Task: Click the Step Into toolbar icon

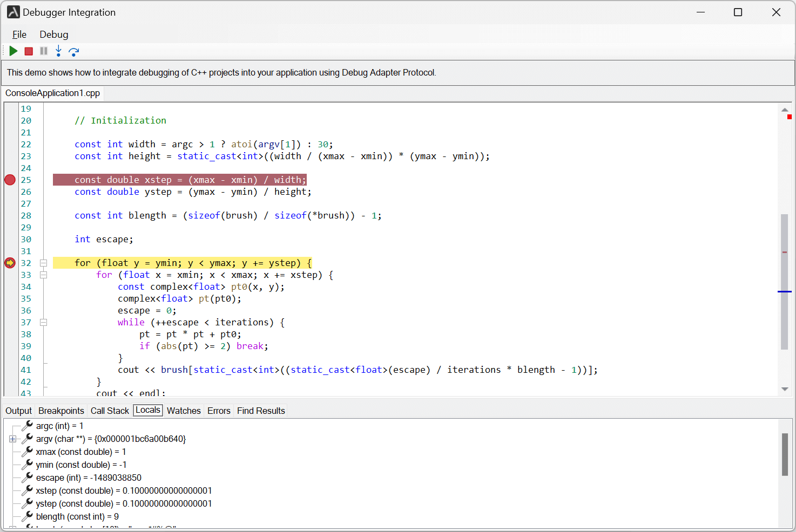Action: click(58, 51)
